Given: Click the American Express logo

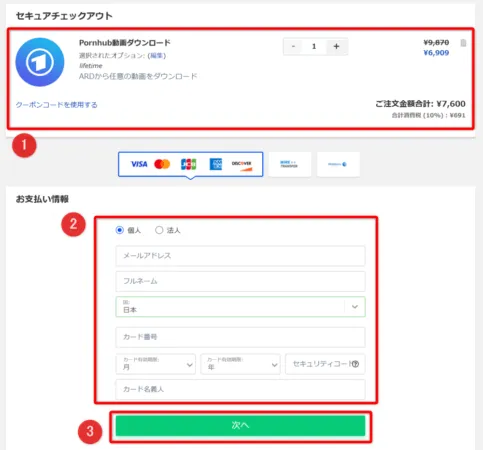Looking at the screenshot, I should [216, 164].
